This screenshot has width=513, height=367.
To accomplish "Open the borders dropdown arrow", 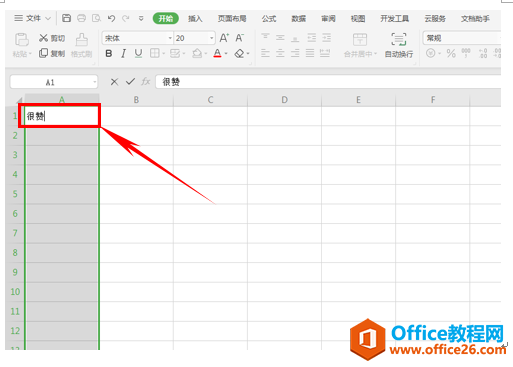I will click(x=164, y=53).
